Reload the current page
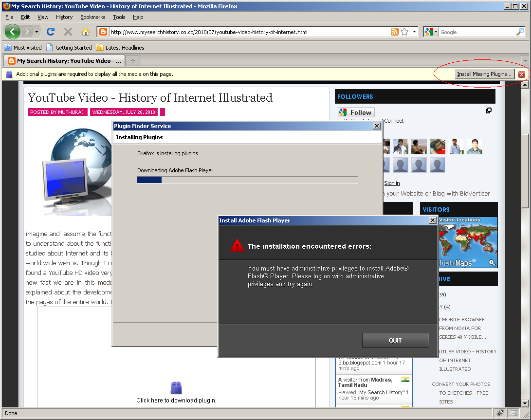This screenshot has width=531, height=420. 51,32
